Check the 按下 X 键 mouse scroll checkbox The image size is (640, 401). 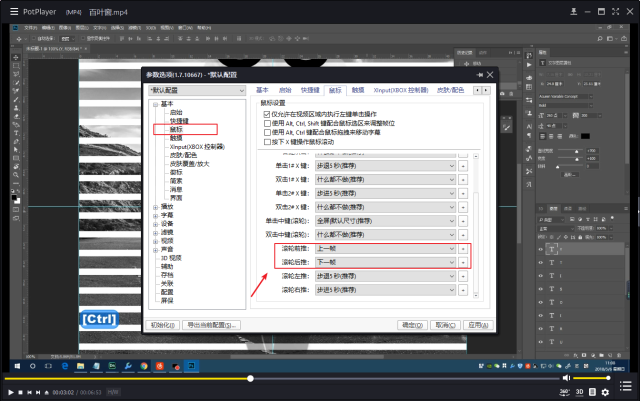(267, 142)
